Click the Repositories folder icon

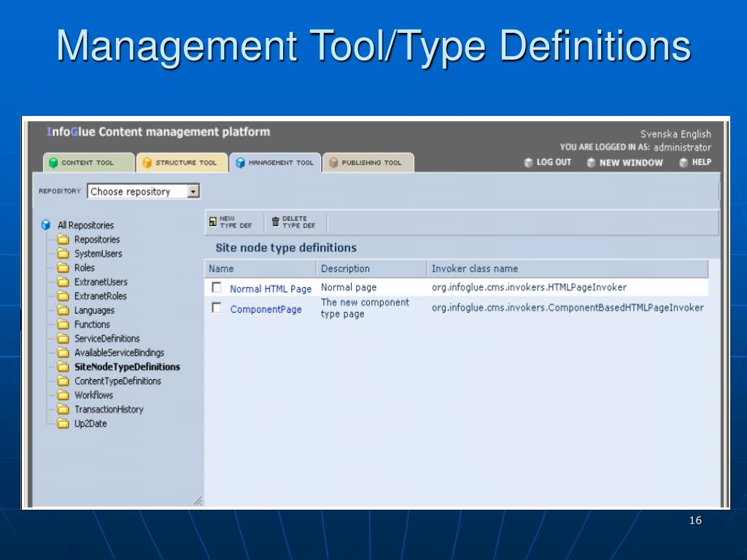pos(63,239)
